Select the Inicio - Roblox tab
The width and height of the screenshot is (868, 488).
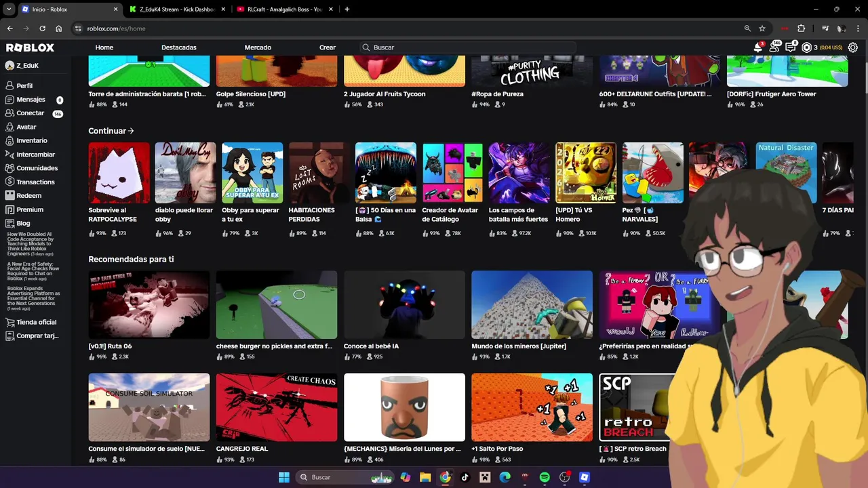(x=69, y=9)
